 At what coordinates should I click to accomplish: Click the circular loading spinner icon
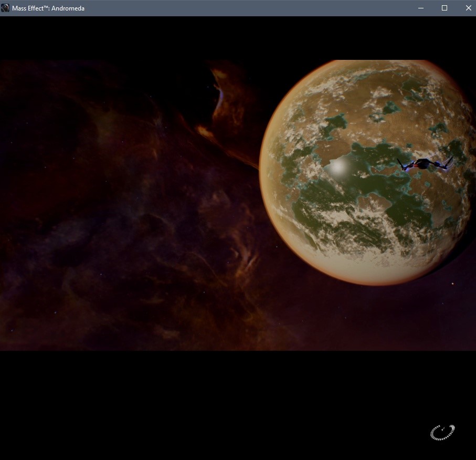point(442,432)
